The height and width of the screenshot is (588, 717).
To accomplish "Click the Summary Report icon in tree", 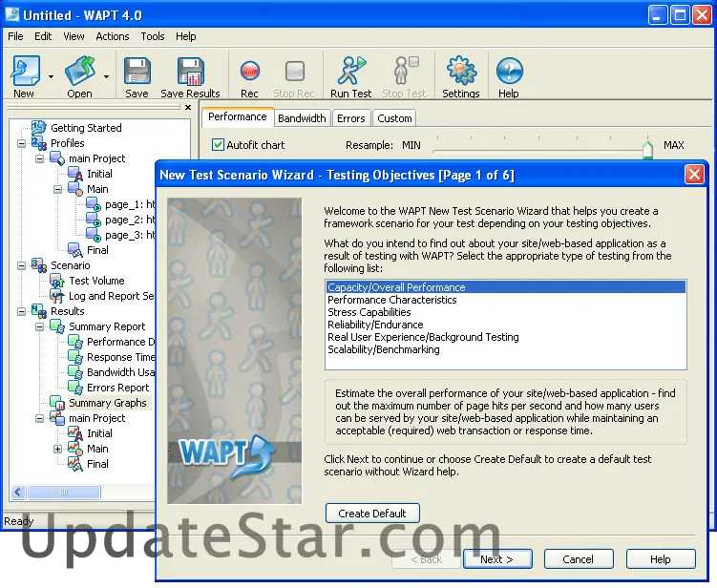I will click(x=57, y=326).
